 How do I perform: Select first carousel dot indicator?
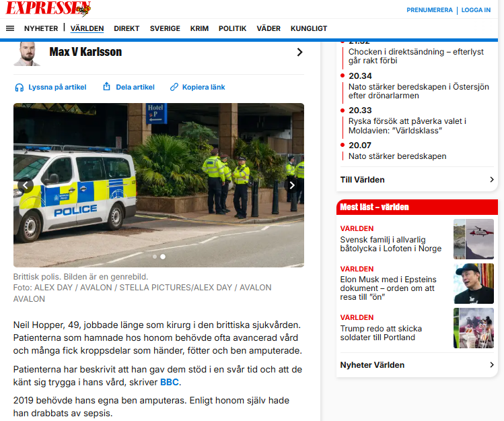pos(155,257)
